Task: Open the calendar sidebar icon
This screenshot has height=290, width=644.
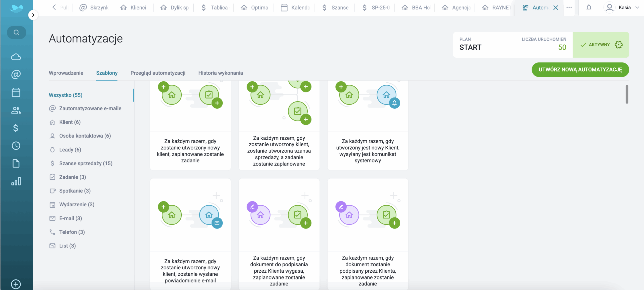Action: (x=16, y=92)
